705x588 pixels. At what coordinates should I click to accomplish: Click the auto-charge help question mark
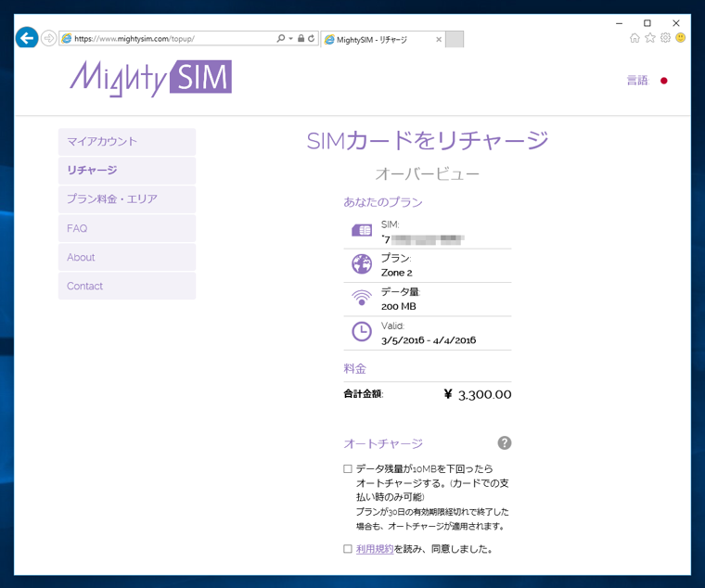[x=505, y=442]
